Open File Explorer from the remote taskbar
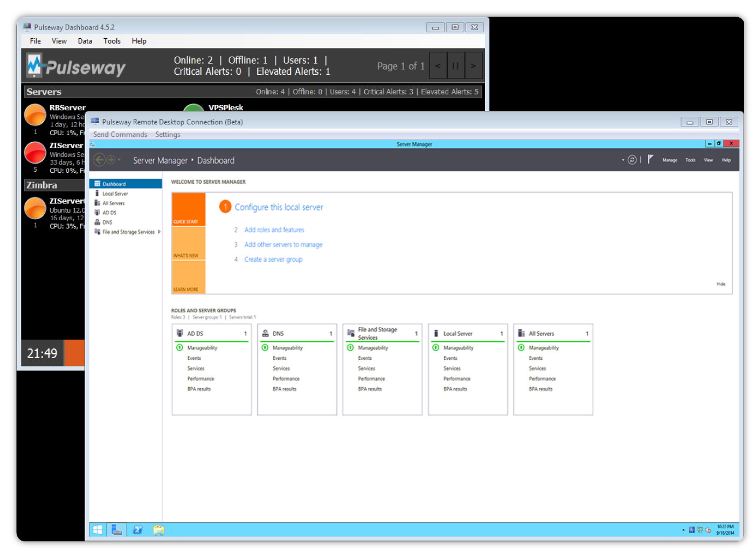 158,530
